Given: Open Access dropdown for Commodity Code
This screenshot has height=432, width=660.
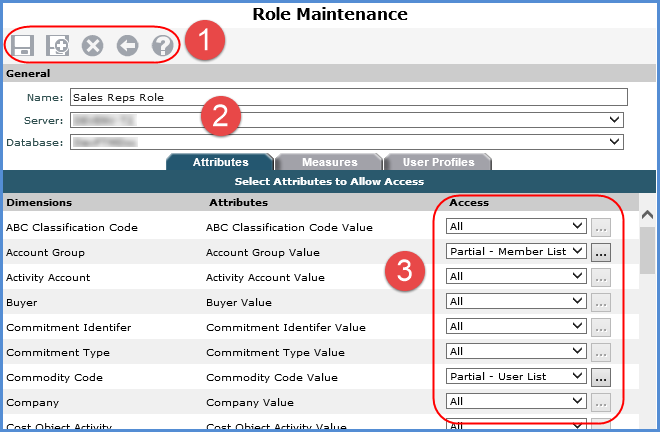Looking at the screenshot, I should point(516,377).
